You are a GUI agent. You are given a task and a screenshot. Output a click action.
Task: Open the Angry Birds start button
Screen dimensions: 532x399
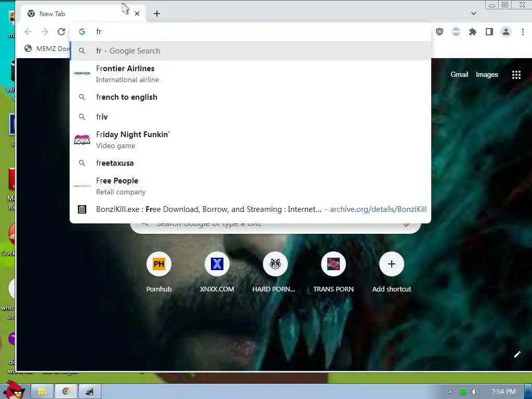point(15,390)
